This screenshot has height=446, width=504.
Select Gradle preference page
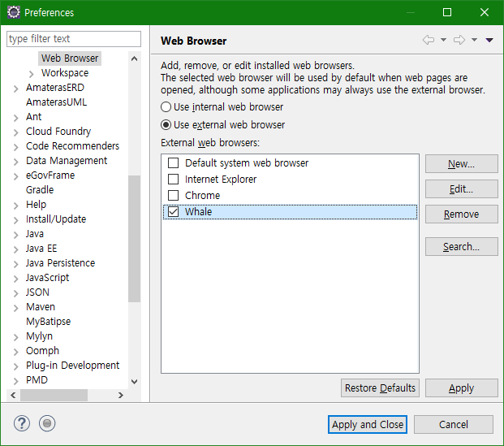[40, 190]
